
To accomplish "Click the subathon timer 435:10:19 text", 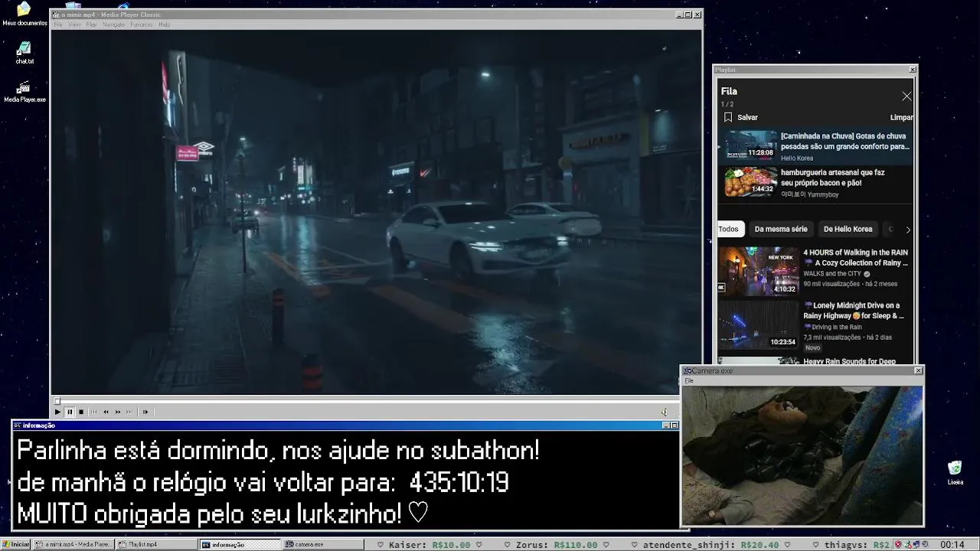I will [459, 483].
